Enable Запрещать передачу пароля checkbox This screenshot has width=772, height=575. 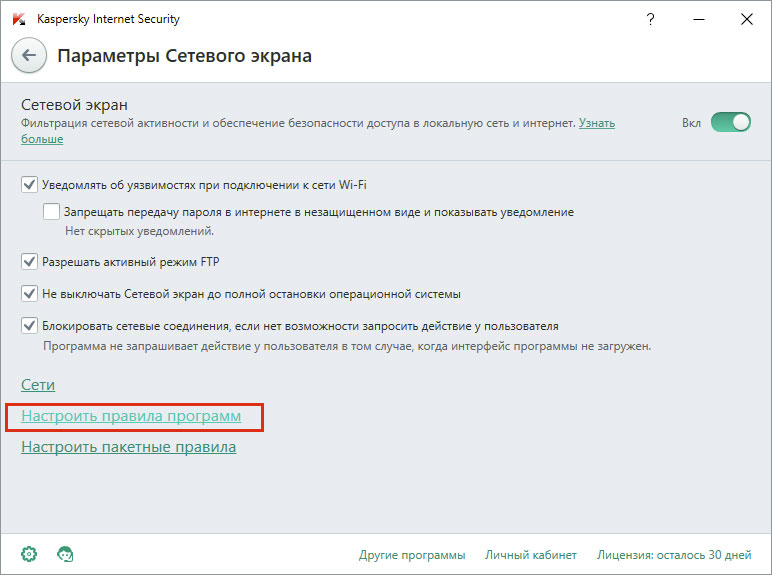tap(51, 212)
